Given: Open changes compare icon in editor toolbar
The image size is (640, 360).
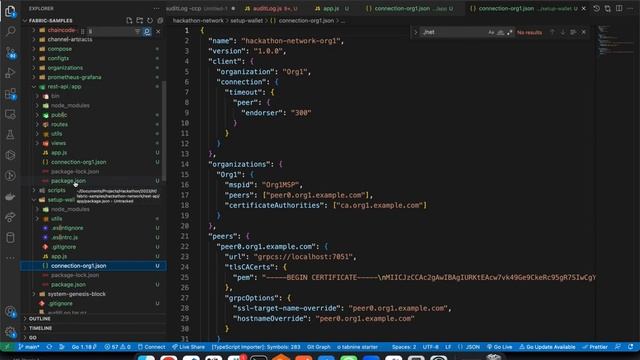Looking at the screenshot, I should coord(608,8).
